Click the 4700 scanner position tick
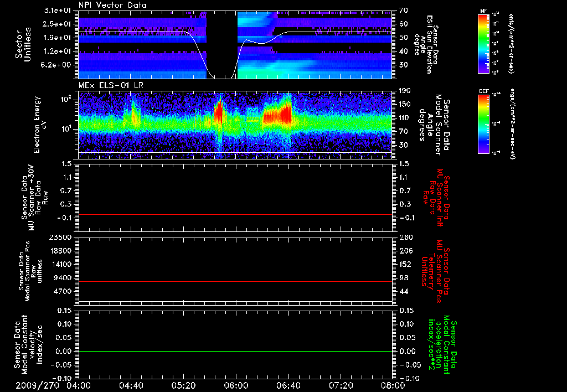The image size is (567, 392). 62,291
